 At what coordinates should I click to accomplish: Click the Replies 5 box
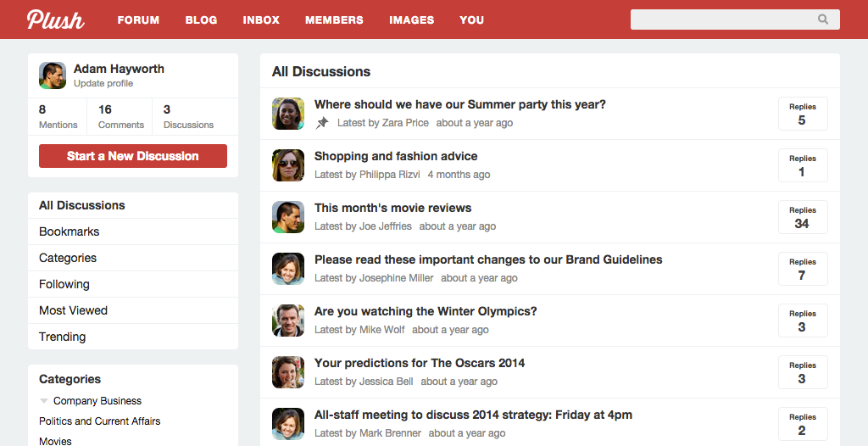click(x=803, y=114)
